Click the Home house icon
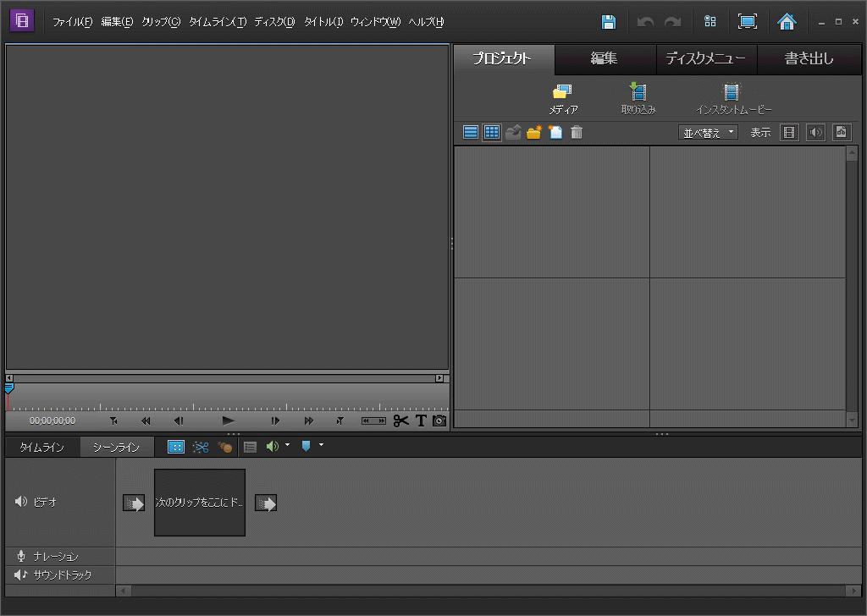Viewport: 867px width, 616px height. point(787,22)
